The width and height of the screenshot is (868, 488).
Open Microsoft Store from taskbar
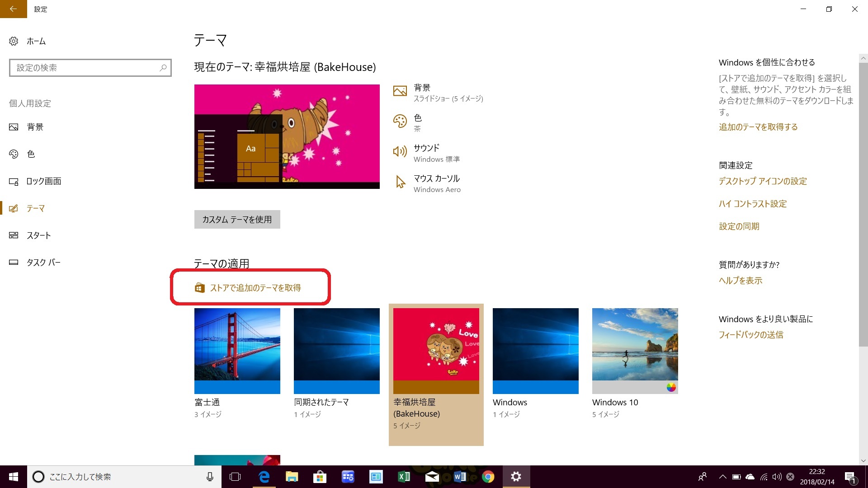pyautogui.click(x=320, y=477)
